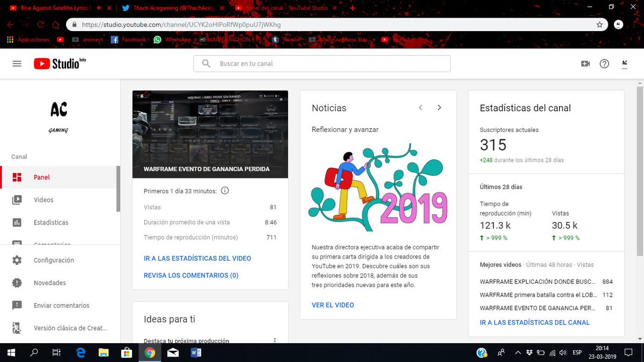Open the Windows Start menu
The image size is (644, 362).
point(11,352)
